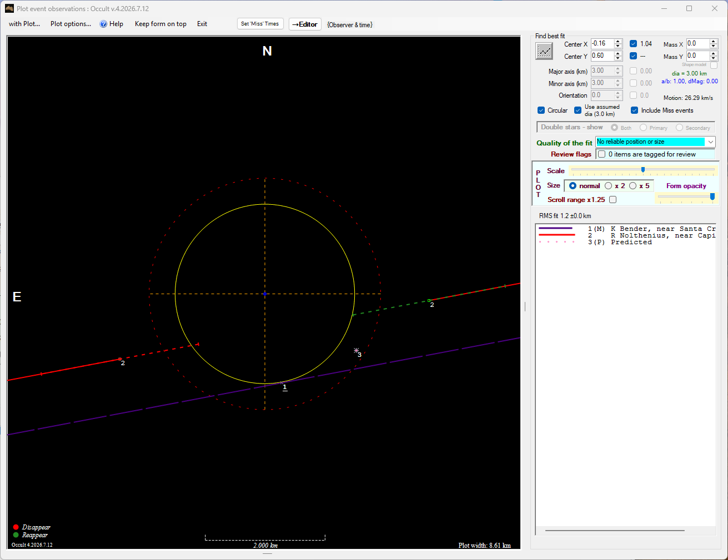Screen dimensions: 728x560
Task: Toggle the Center X fit checkbox (1.04)
Action: 633,43
